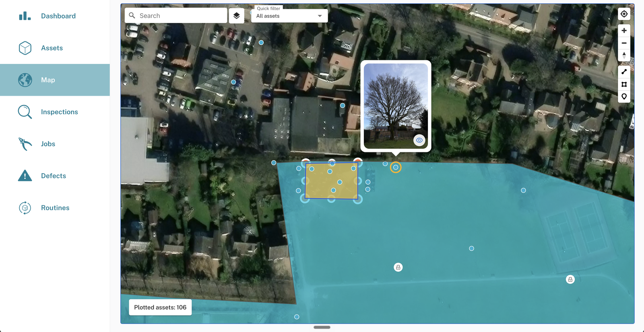Expand the quick filter dropdown arrow

[x=320, y=16]
